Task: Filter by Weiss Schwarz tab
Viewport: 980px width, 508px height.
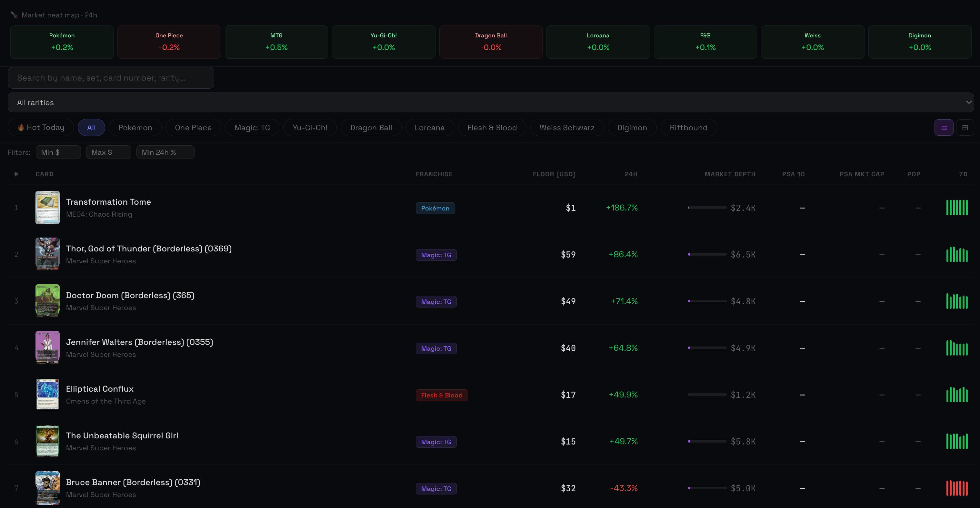Action: (567, 127)
